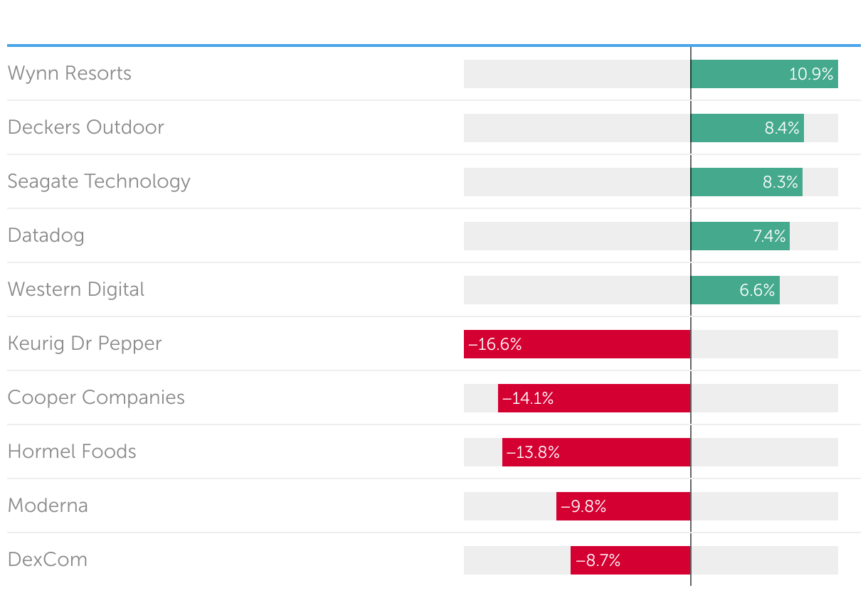Viewport: 868px width, 593px height.
Task: Click the green 8.3% bar
Action: 746,182
